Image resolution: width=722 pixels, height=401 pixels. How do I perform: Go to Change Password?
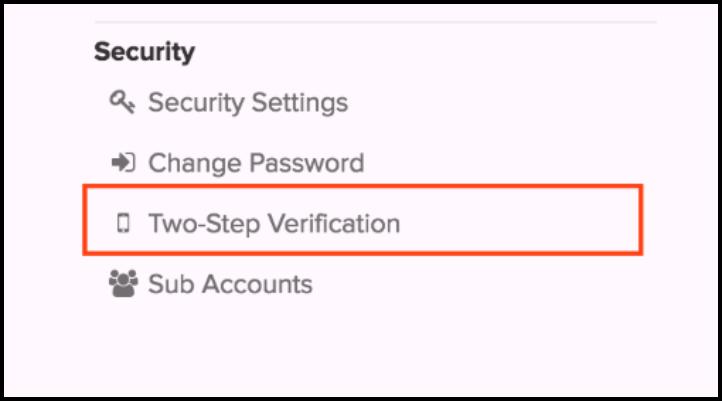coord(256,163)
